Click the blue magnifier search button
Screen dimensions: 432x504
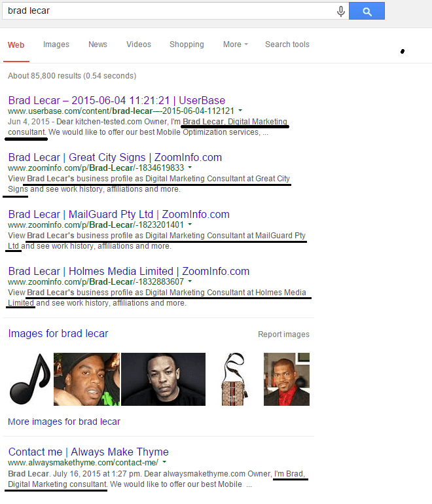pyautogui.click(x=367, y=10)
